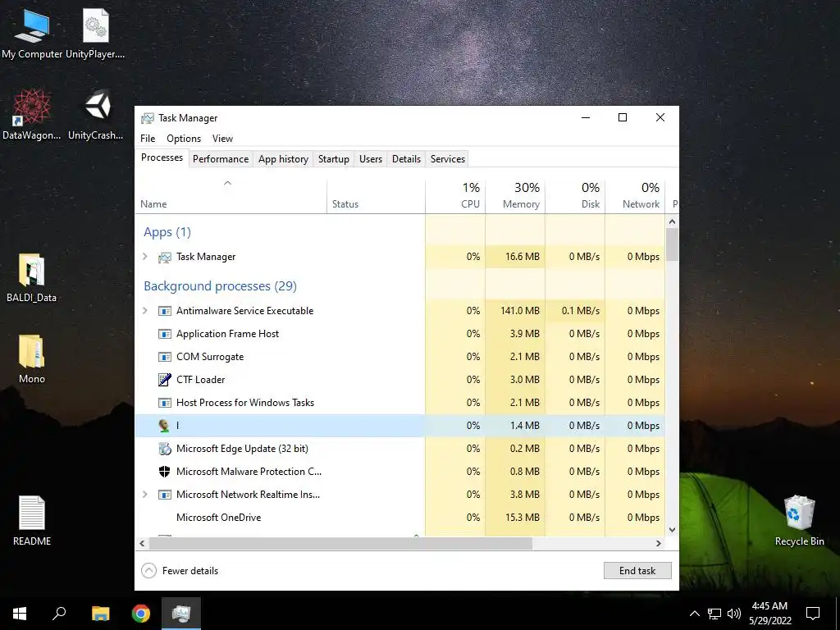The image size is (840, 630).
Task: Sort by Disk column header
Action: coord(575,195)
